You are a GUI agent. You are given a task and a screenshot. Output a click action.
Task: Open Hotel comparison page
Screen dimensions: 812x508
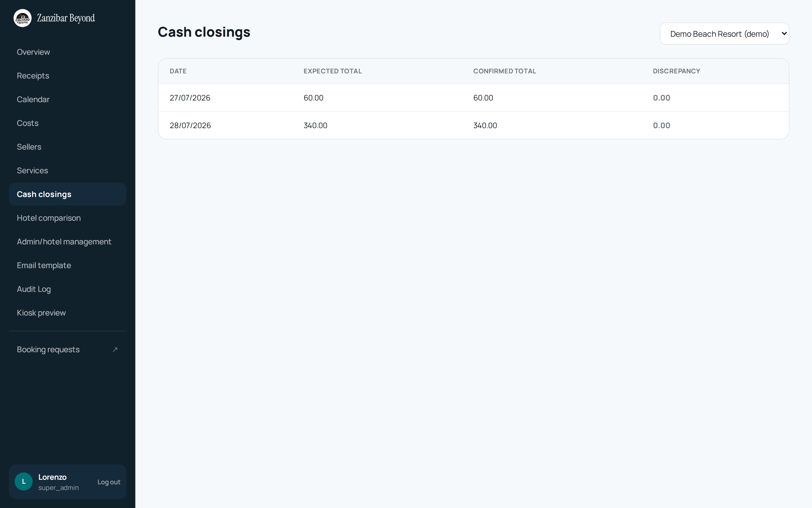tap(67, 218)
